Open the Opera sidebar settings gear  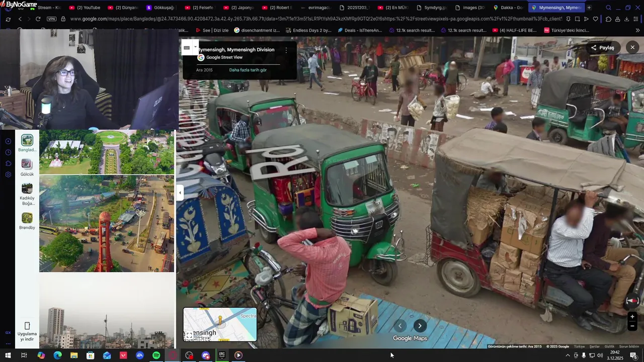8,174
